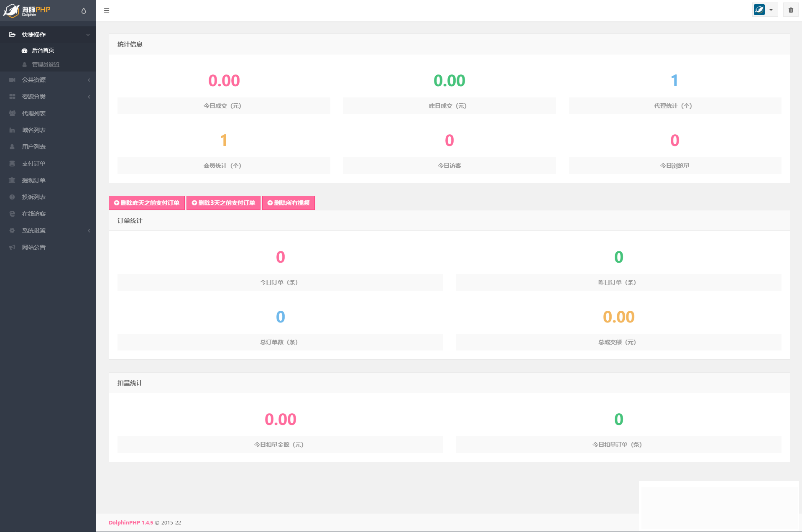Open the DolphinPHP 1.4.5 footer link
Viewport: 802px width, 532px height.
130,522
